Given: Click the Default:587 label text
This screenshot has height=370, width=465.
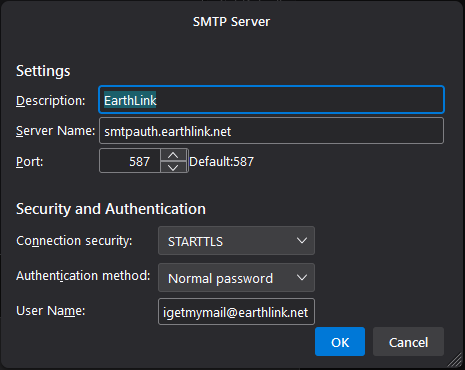Looking at the screenshot, I should point(221,162).
